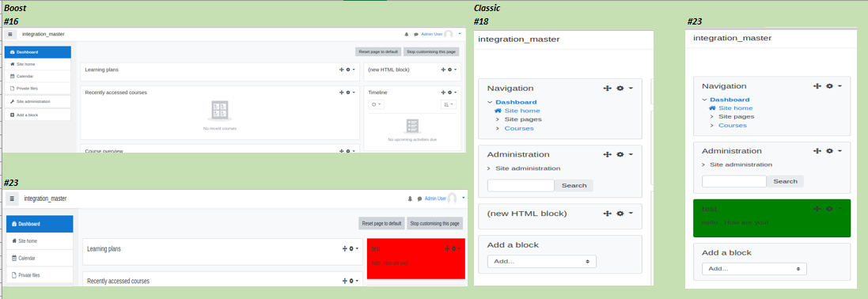The height and width of the screenshot is (299, 868).
Task: Open user menu arrow in Boost #16 header
Action: pyautogui.click(x=460, y=34)
